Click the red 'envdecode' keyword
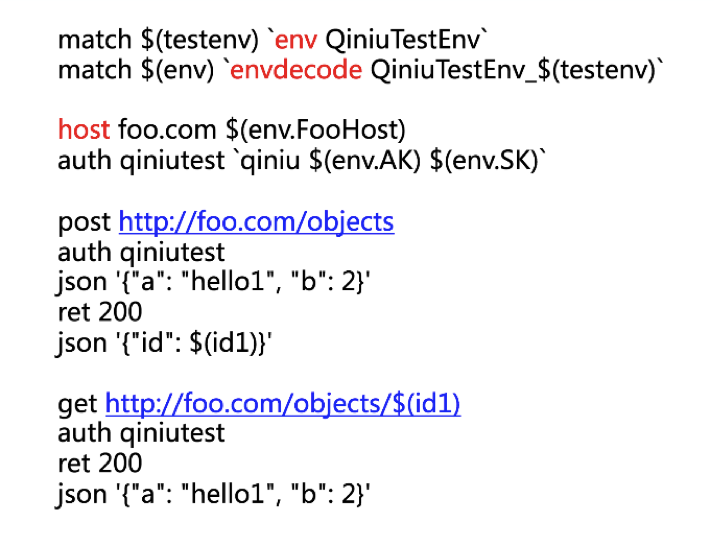 [296, 70]
